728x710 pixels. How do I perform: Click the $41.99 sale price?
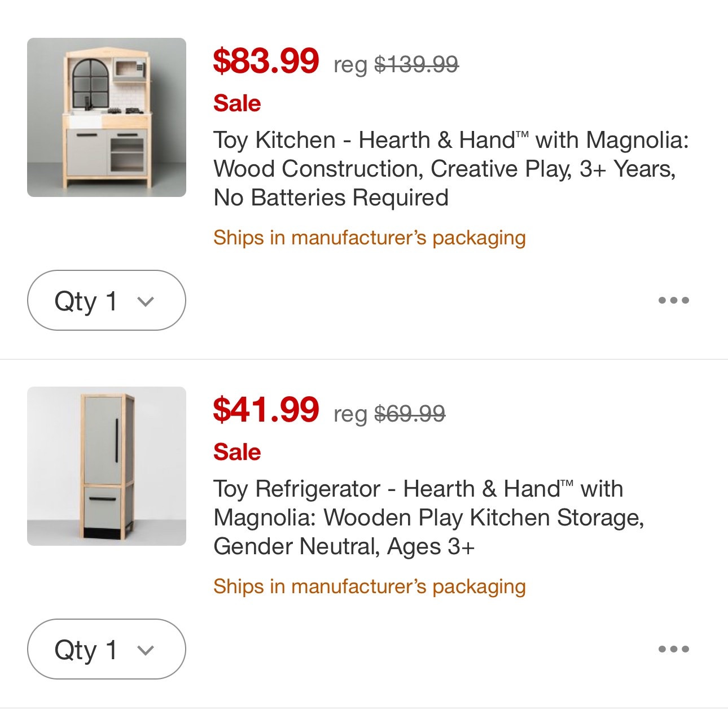(x=266, y=410)
